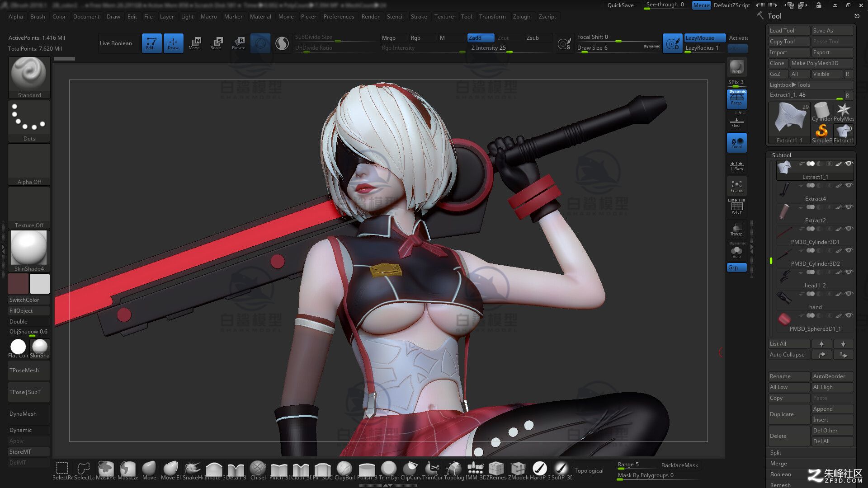Open the Stroke menu
Screen dimensions: 868x488
click(419, 16)
